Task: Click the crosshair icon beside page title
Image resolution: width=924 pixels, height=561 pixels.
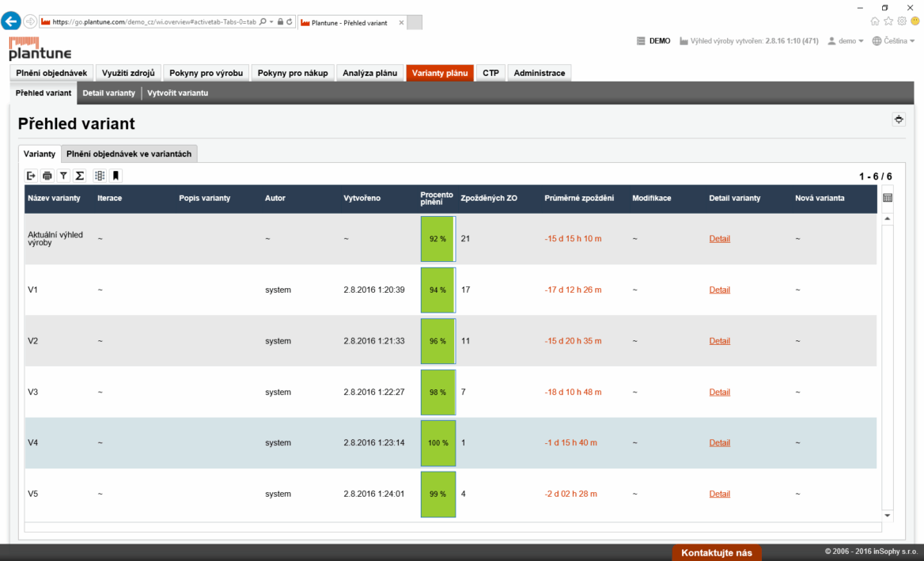Action: point(899,119)
